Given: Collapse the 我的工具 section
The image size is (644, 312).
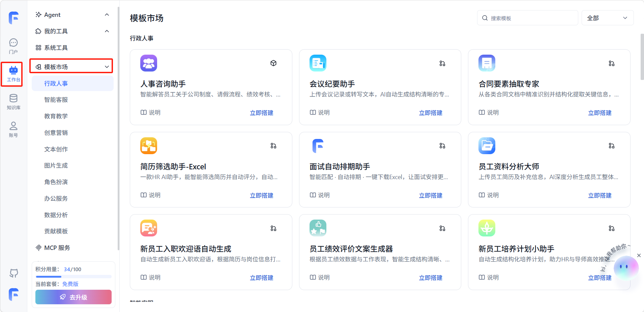Looking at the screenshot, I should point(107,31).
